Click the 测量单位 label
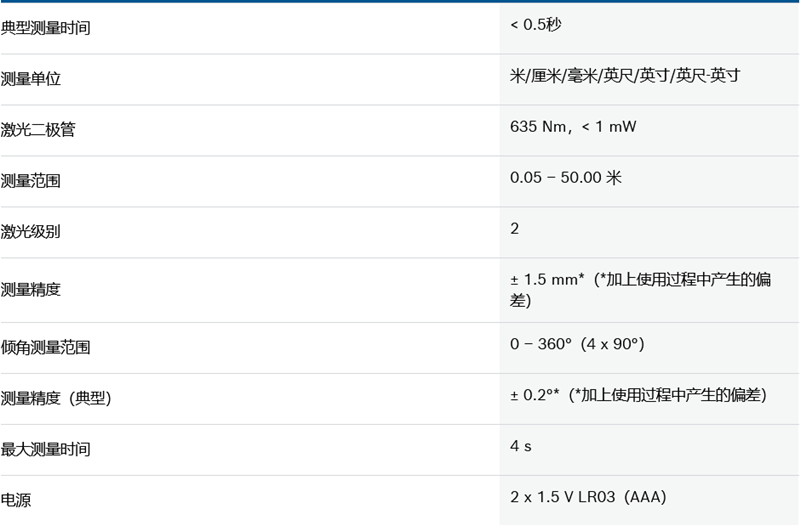The height and width of the screenshot is (525, 800). click(31, 79)
